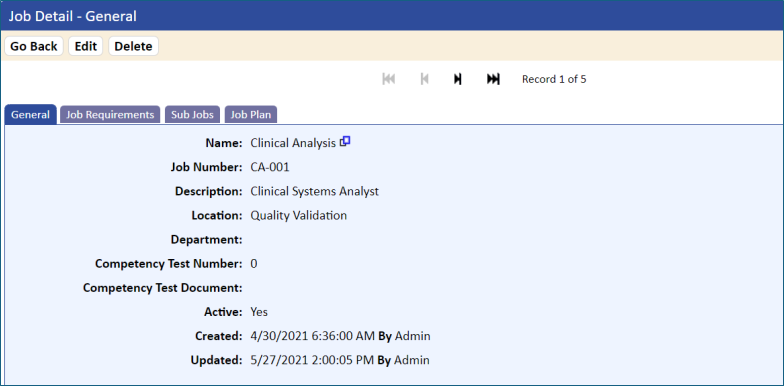Viewport: 784px width, 386px height.
Task: Click the Edit button
Action: (x=86, y=46)
